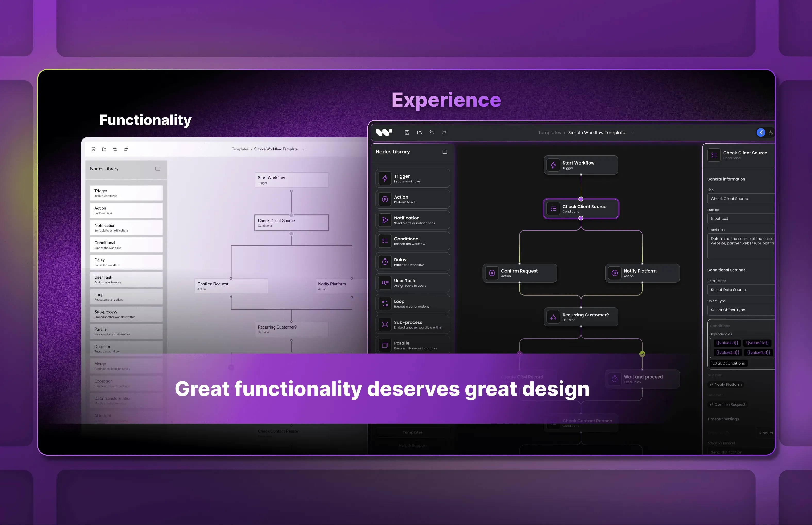Select the Conditional checklist icon in dark library
The image size is (812, 525).
[385, 241]
